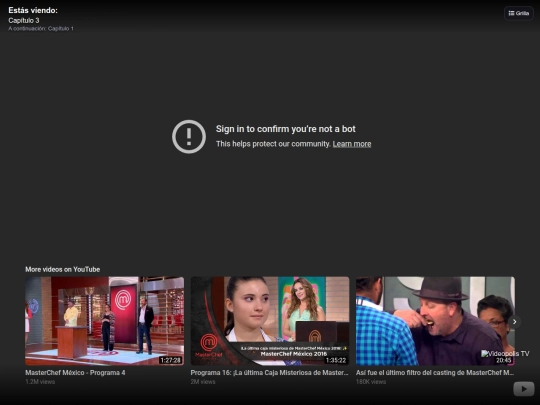Click the Estás viendo: label
The image size is (540, 405).
point(33,10)
